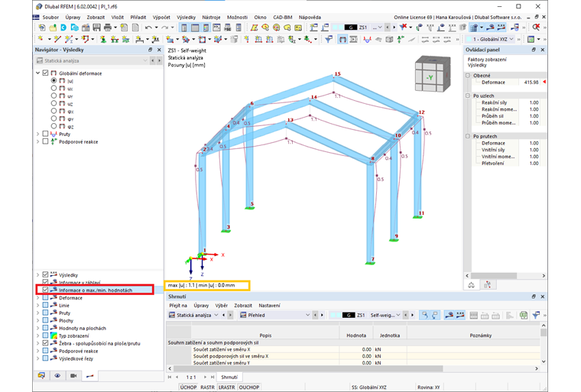Click the member results diagram icon
The image size is (581, 392).
coord(367,39)
